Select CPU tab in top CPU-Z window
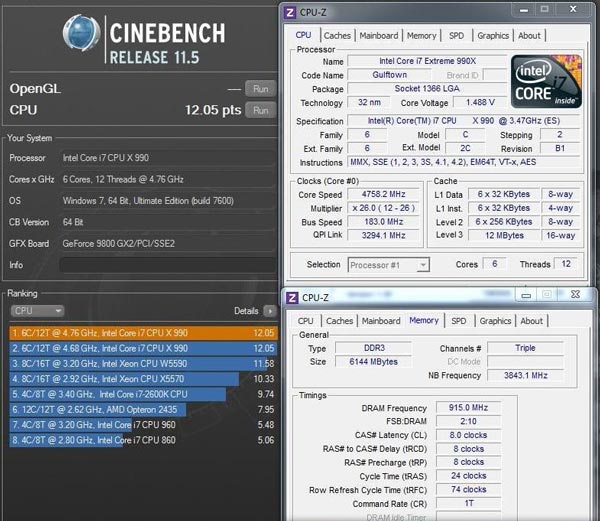600x521 pixels. point(303,35)
